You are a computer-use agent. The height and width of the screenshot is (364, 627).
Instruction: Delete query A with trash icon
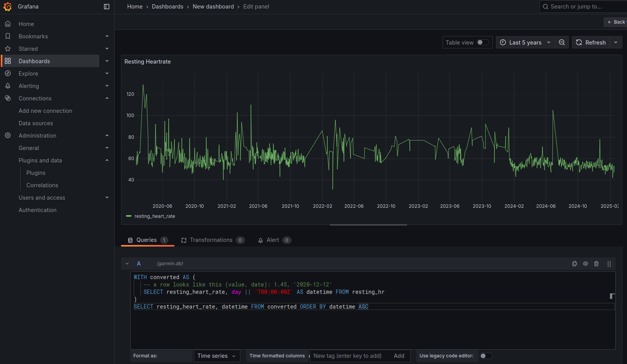(596, 264)
